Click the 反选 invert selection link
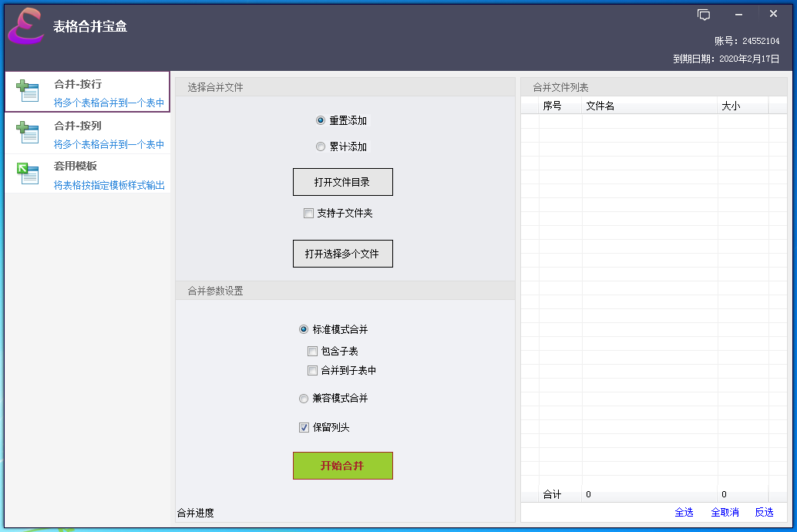797x532 pixels. coord(764,512)
